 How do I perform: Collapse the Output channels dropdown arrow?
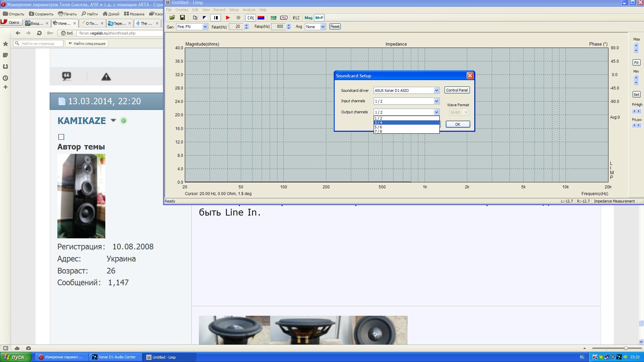[x=436, y=112]
